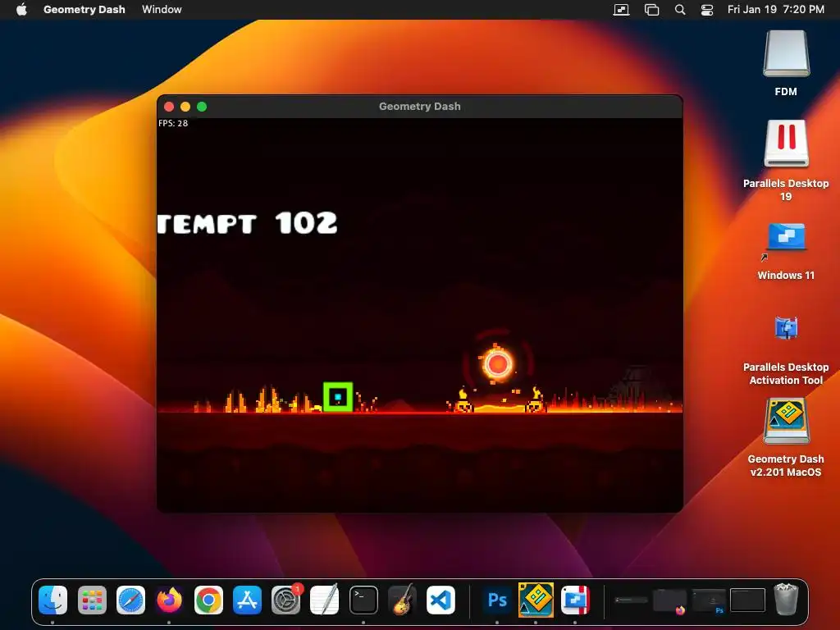Open the Trash in the dock

click(x=786, y=600)
